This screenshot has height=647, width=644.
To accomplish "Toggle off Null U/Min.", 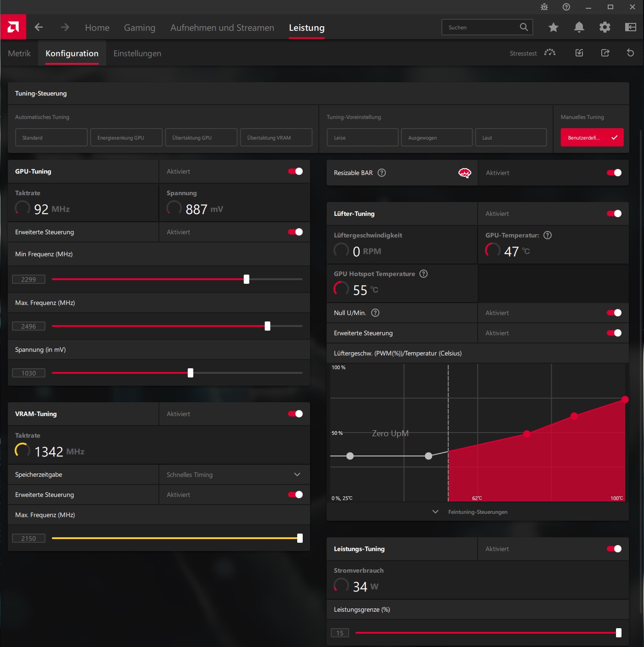I will point(613,313).
